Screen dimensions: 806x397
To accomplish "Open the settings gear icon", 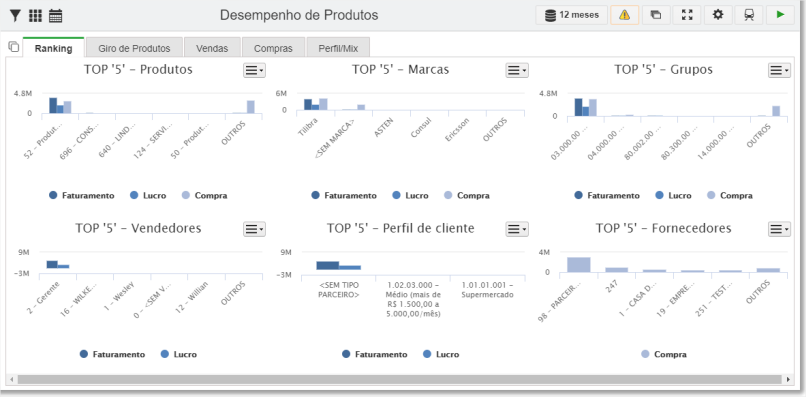I will (x=718, y=15).
